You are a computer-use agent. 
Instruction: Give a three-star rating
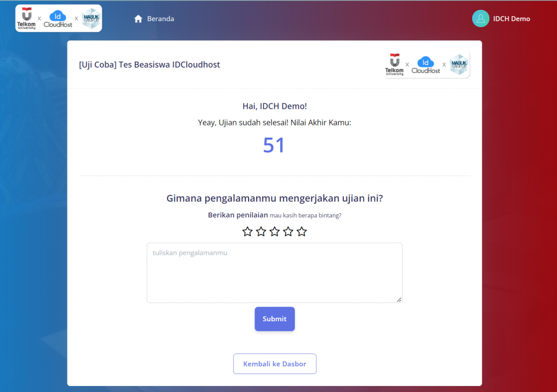(x=275, y=232)
